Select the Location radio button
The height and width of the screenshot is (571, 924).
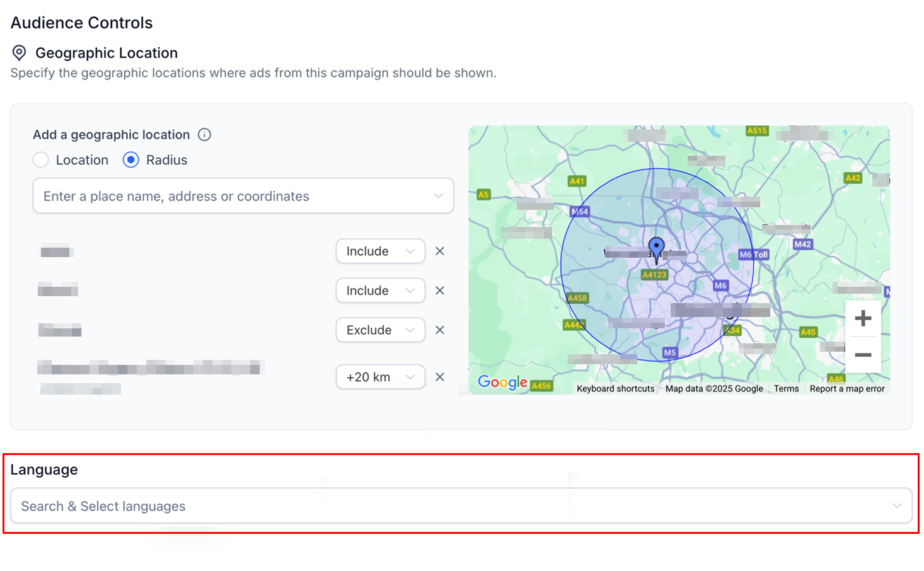coord(41,160)
